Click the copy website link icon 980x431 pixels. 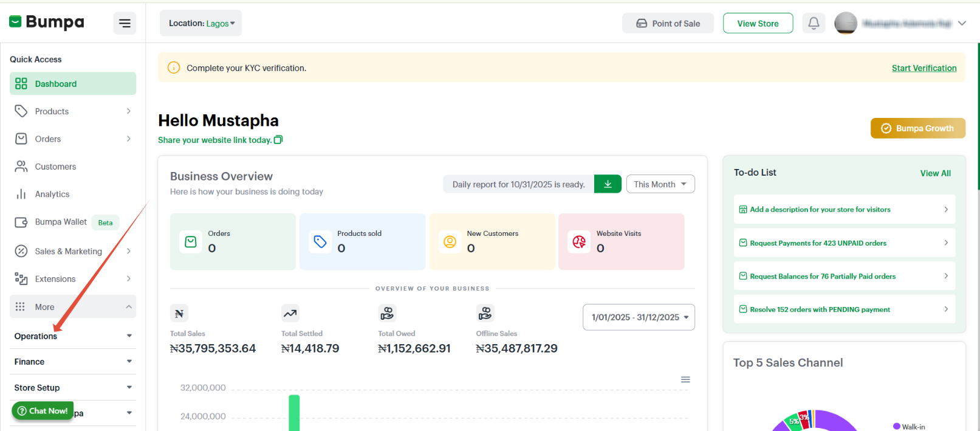point(278,140)
